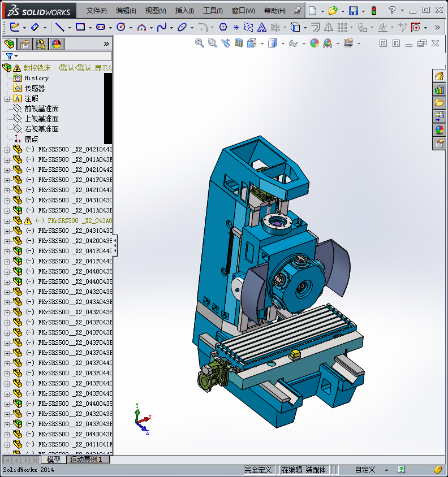Image resolution: width=448 pixels, height=477 pixels.
Task: Click the New document icon
Action: coord(312,11)
